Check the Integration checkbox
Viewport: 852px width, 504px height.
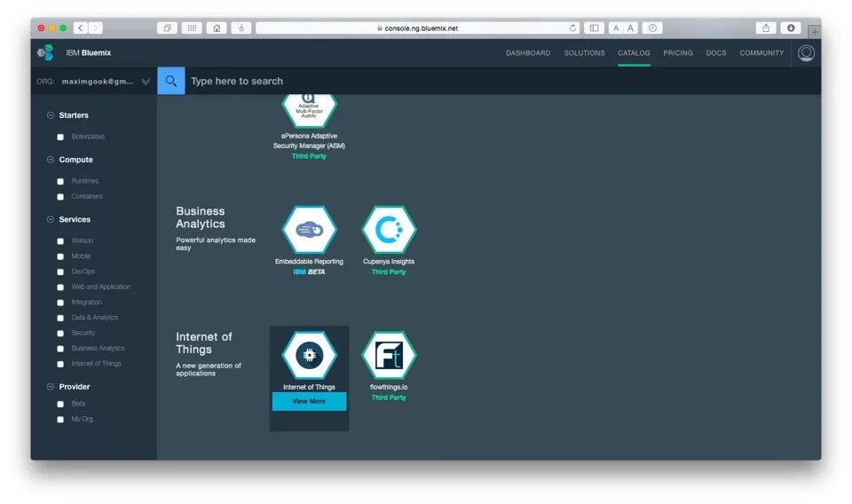[60, 303]
